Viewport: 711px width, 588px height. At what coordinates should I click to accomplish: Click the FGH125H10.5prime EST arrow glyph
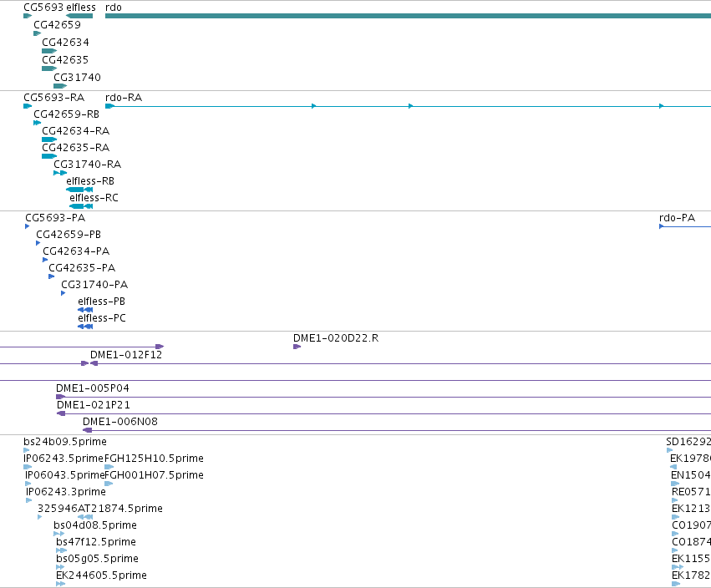coord(109,467)
